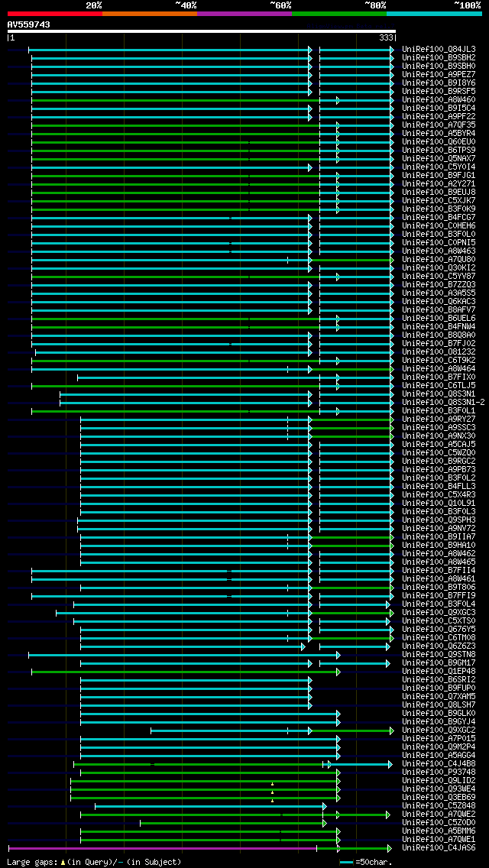Click the red 20% identity legend bar

tap(55, 13)
